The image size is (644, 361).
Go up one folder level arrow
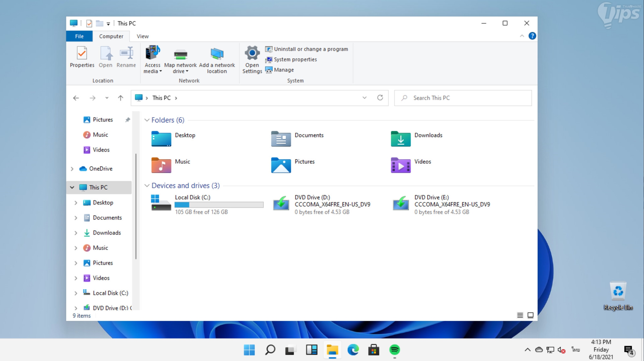pos(120,98)
